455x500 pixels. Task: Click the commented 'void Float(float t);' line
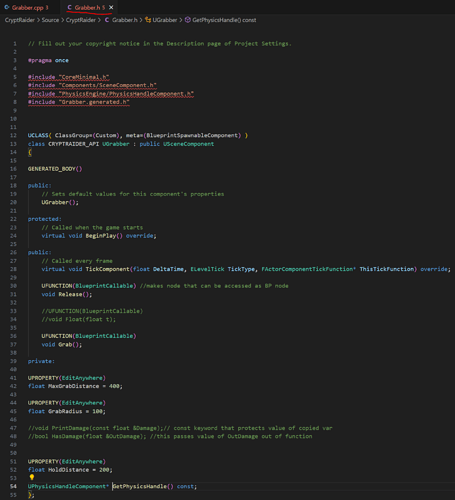click(x=79, y=319)
